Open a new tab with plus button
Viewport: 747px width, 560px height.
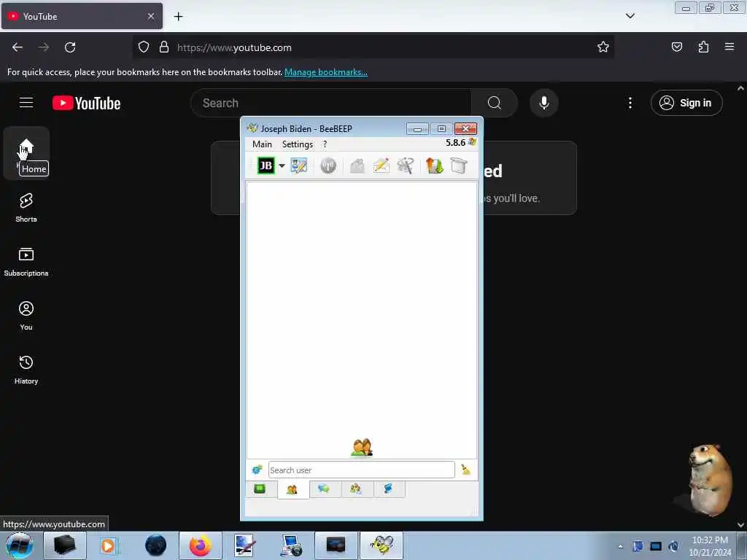(x=178, y=17)
